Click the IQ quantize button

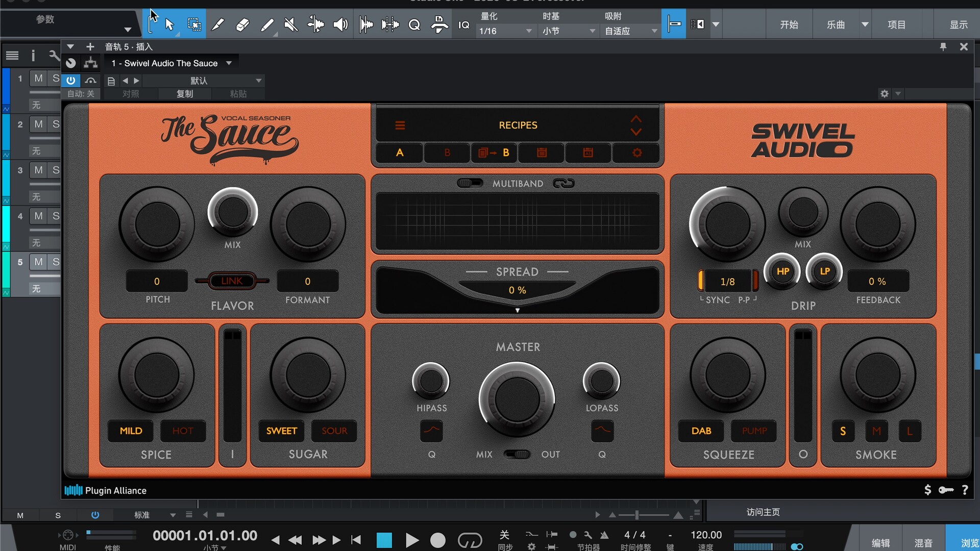click(463, 24)
